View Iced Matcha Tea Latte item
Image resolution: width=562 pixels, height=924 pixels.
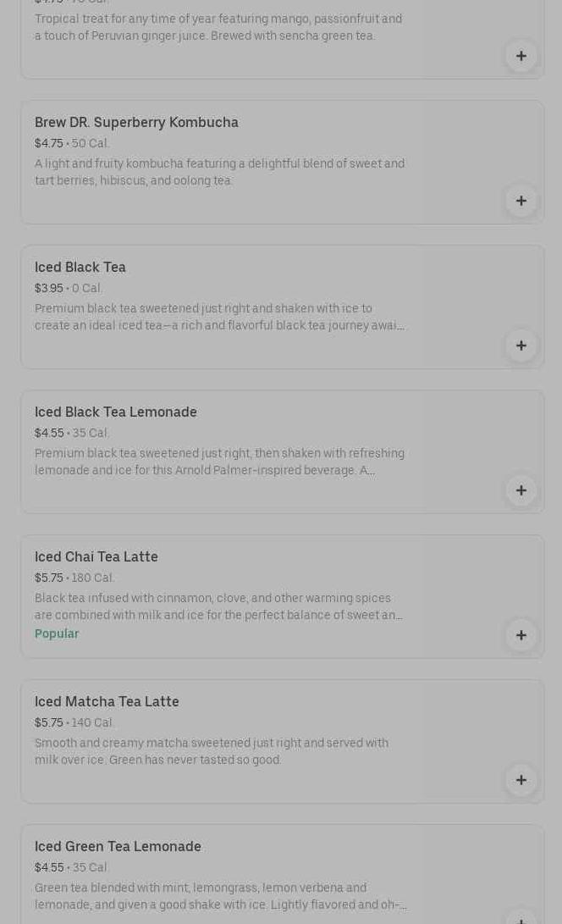pyautogui.click(x=107, y=702)
